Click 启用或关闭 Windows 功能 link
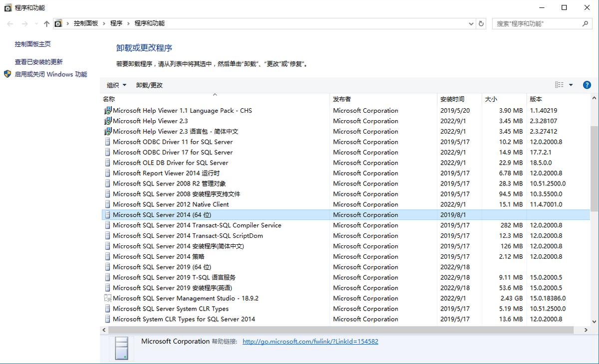599x364 pixels. point(51,74)
